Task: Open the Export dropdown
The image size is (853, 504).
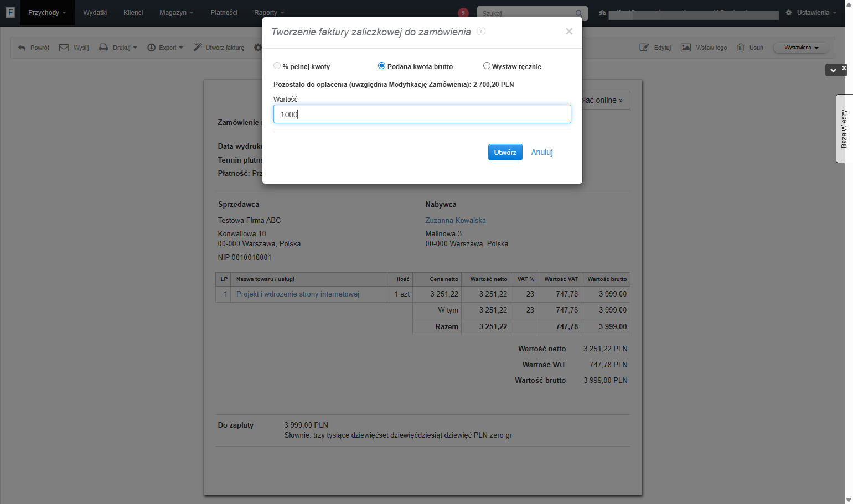Action: (x=165, y=48)
